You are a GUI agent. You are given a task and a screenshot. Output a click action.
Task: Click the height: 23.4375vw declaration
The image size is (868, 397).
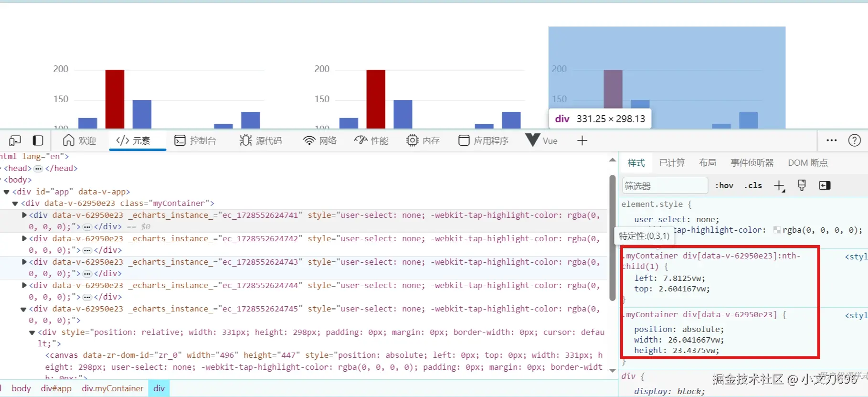pos(677,350)
